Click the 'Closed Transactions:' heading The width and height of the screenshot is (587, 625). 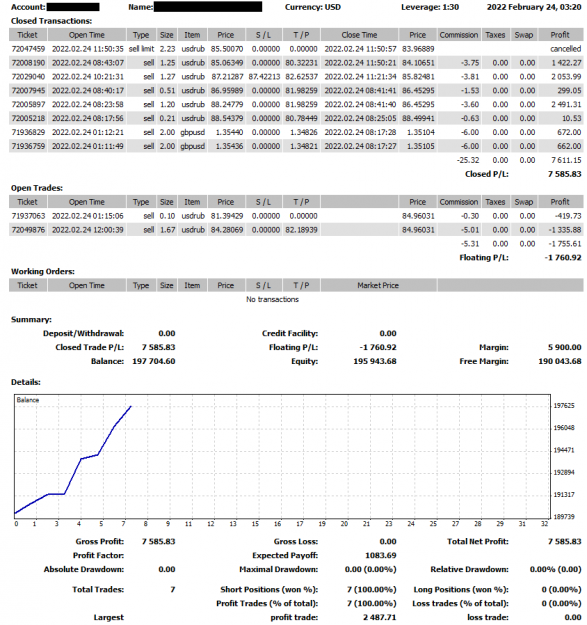click(51, 21)
